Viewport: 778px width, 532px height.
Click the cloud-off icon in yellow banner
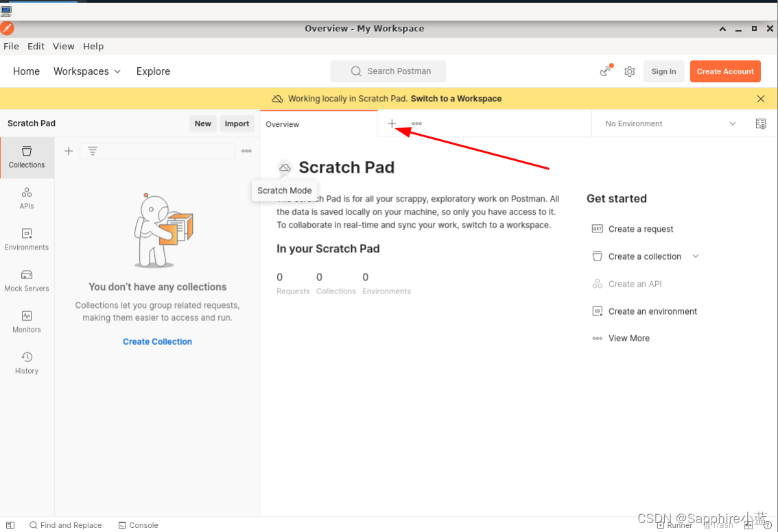point(277,99)
